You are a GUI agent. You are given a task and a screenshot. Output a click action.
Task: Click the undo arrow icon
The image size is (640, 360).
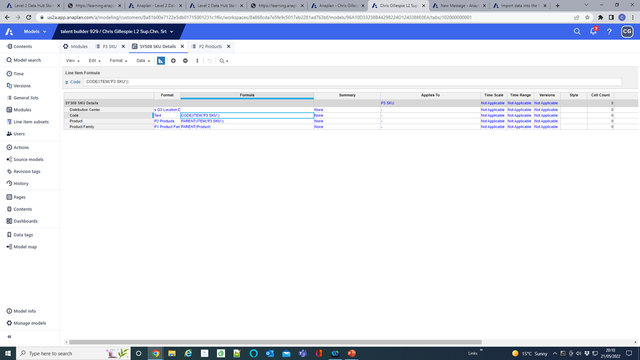pyautogui.click(x=209, y=60)
